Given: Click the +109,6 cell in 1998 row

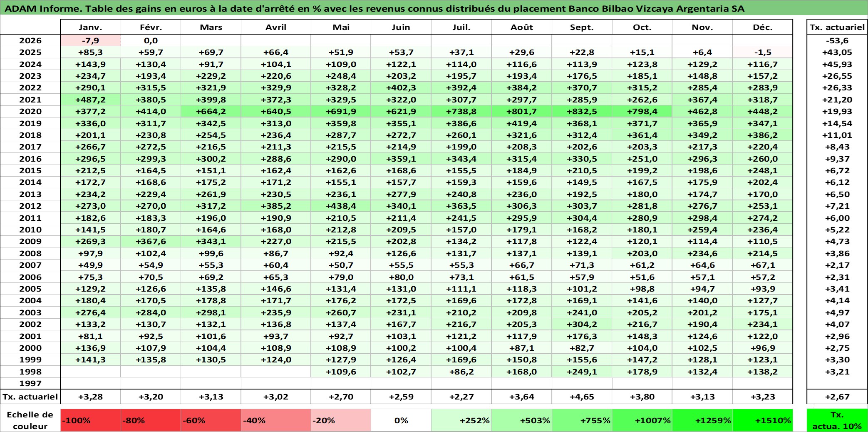Looking at the screenshot, I should (x=341, y=372).
